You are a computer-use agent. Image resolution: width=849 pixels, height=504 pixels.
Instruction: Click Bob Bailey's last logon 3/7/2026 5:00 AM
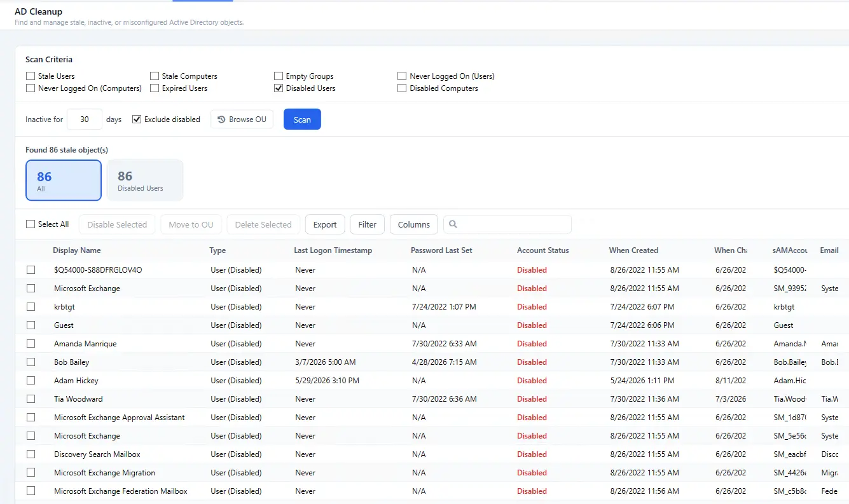tap(326, 362)
